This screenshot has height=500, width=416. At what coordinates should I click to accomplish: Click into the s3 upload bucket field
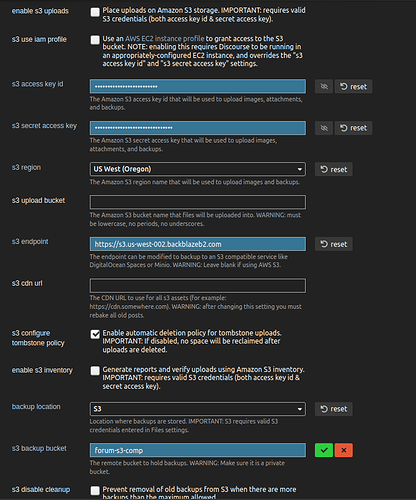(198, 202)
